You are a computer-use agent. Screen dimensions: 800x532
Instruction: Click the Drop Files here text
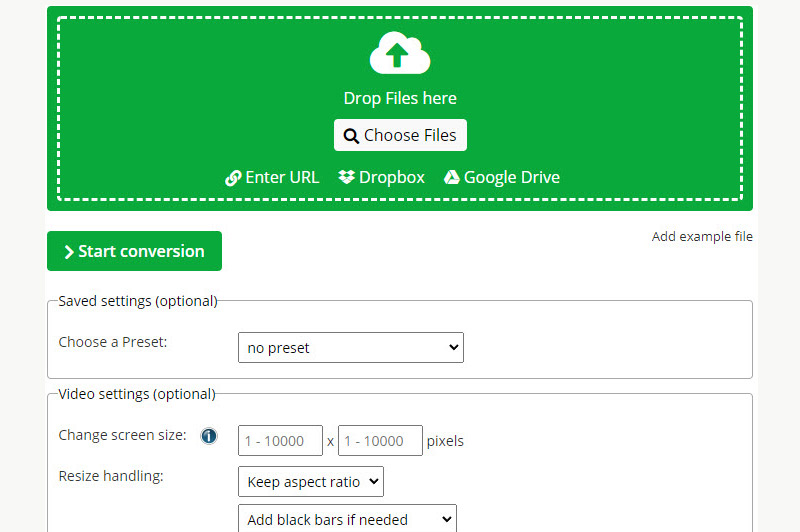(400, 98)
